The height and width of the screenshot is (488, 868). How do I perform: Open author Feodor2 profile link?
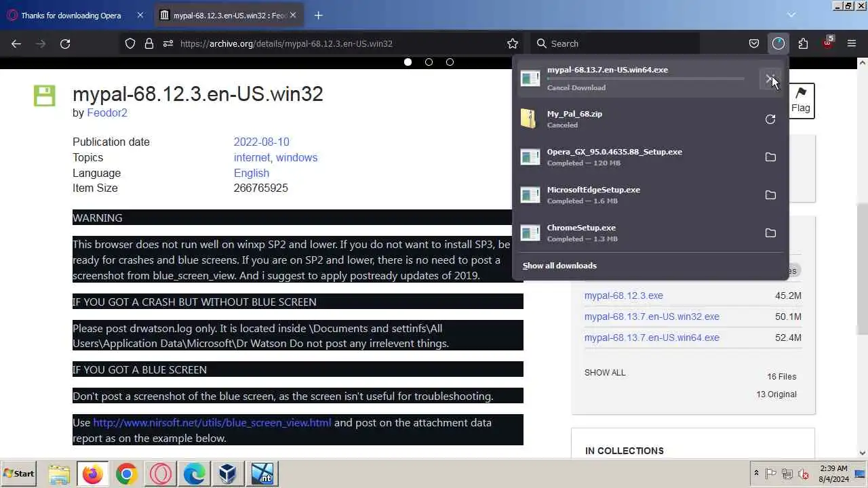(107, 113)
